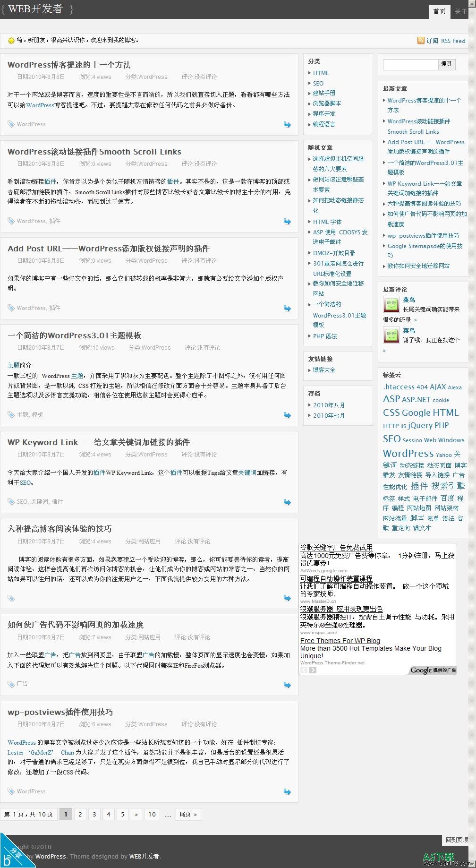Open recent post 六种提高博客阅读体验的技巧 in sidebar
The height and width of the screenshot is (868, 476).
click(425, 204)
